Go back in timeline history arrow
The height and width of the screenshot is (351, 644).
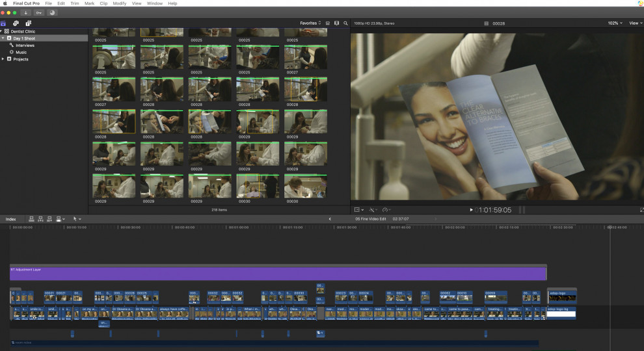pyautogui.click(x=330, y=219)
